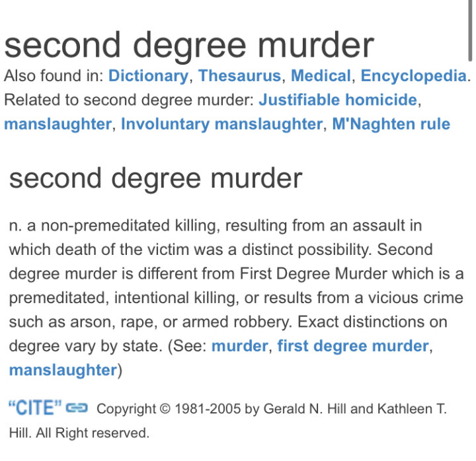Open the Dictionary link

[x=149, y=75]
